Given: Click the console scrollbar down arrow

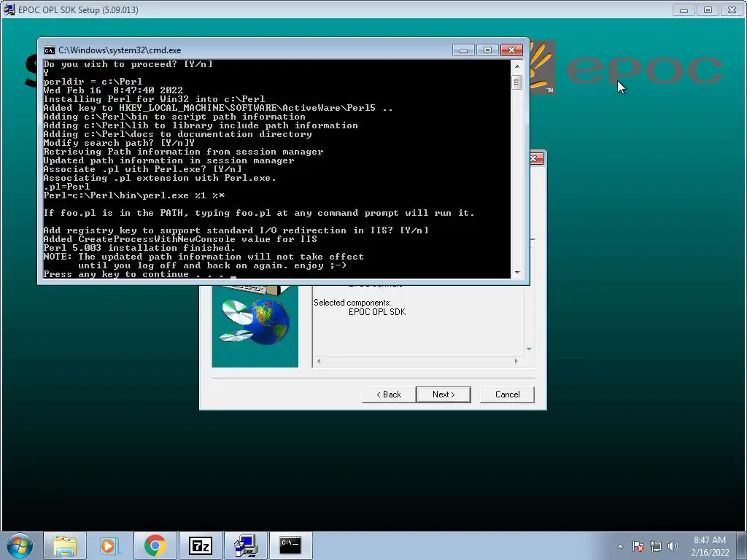Looking at the screenshot, I should click(x=517, y=273).
